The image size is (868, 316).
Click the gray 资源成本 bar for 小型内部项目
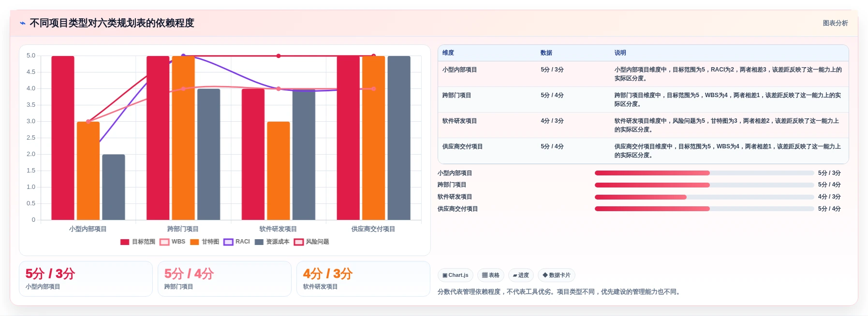(114, 187)
